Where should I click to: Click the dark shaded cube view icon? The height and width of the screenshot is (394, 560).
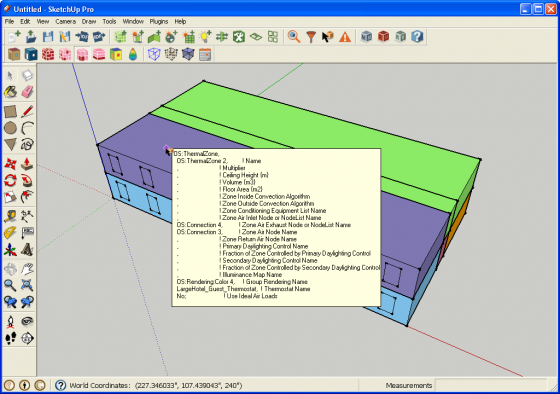point(188,54)
